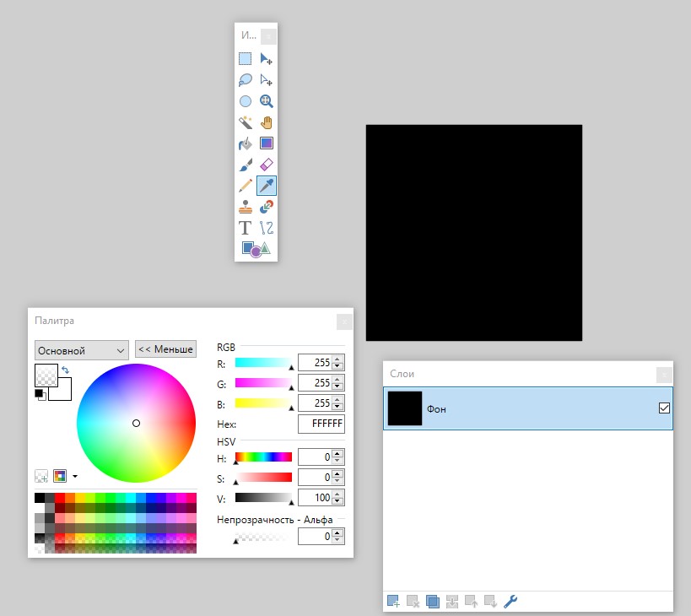Select the Clone Stamp tool
Viewport: 691px width, 616px height.
[x=245, y=207]
